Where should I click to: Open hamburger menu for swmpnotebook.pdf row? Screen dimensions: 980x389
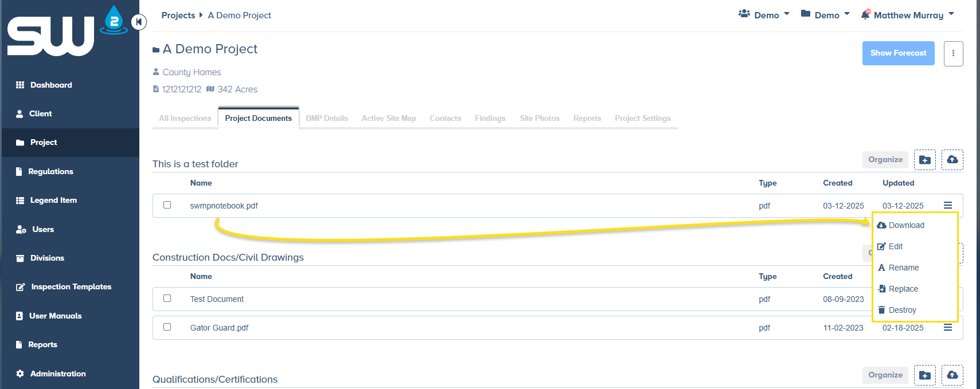point(947,205)
